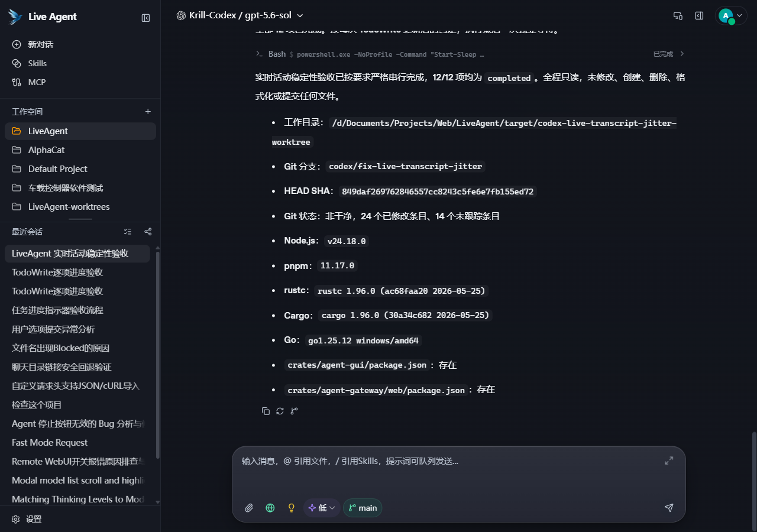This screenshot has height=532, width=757.
Task: Select the LiveAgent workspace folder
Action: coord(80,131)
